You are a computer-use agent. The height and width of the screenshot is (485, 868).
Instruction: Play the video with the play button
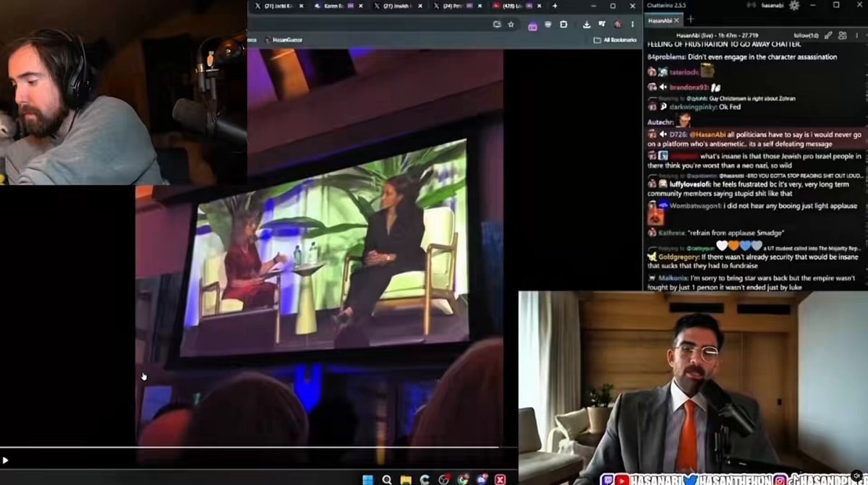coord(6,460)
